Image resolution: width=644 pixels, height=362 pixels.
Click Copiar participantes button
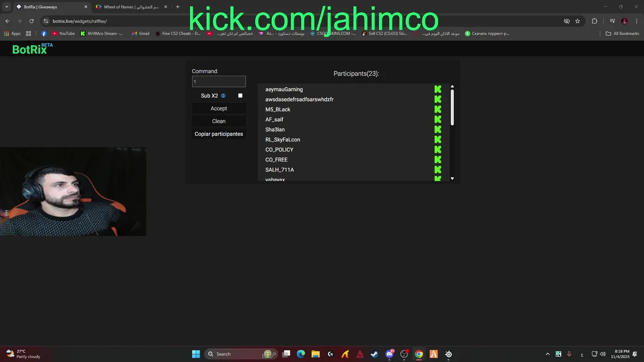tap(219, 134)
